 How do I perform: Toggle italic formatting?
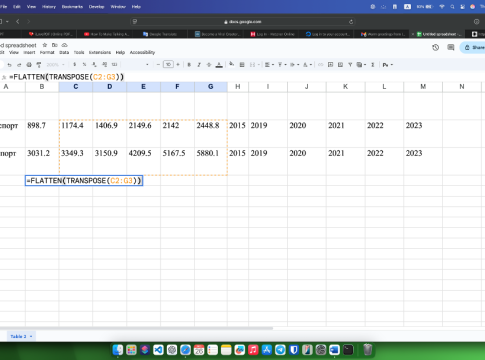tap(199, 65)
